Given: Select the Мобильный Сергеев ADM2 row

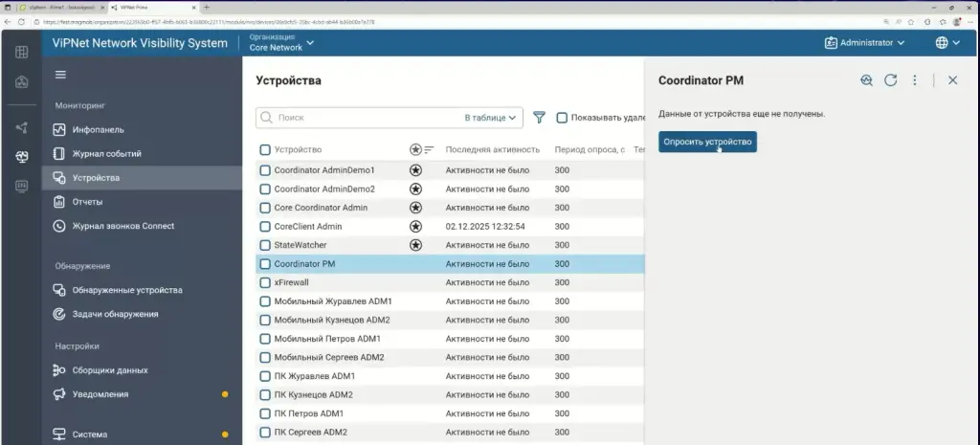Looking at the screenshot, I should click(450, 358).
